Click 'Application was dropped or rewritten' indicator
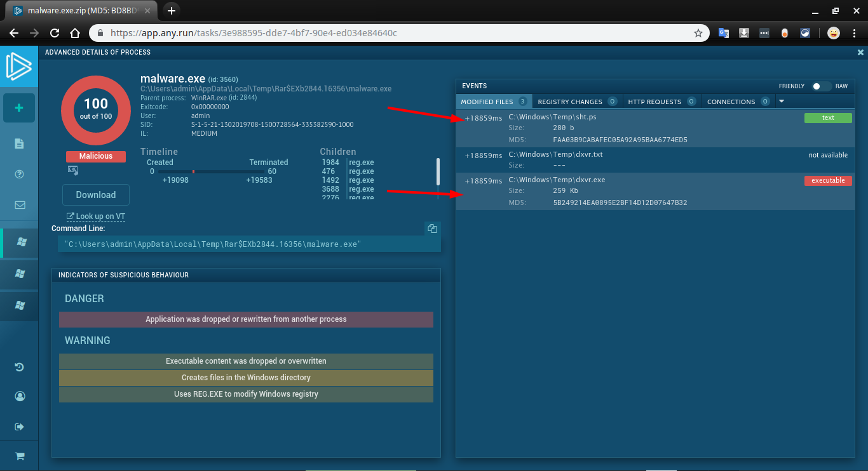 (246, 319)
